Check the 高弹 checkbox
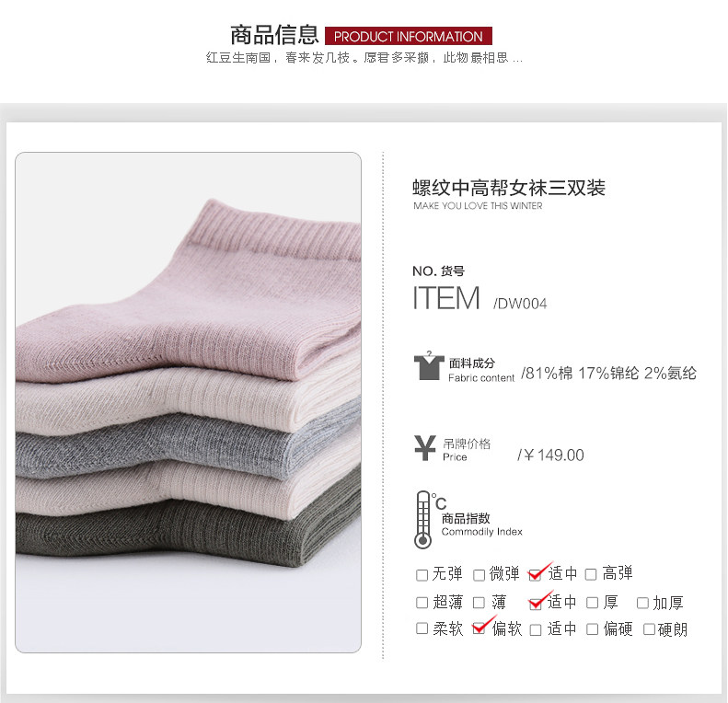Image resolution: width=728 pixels, height=703 pixels. pyautogui.click(x=591, y=575)
